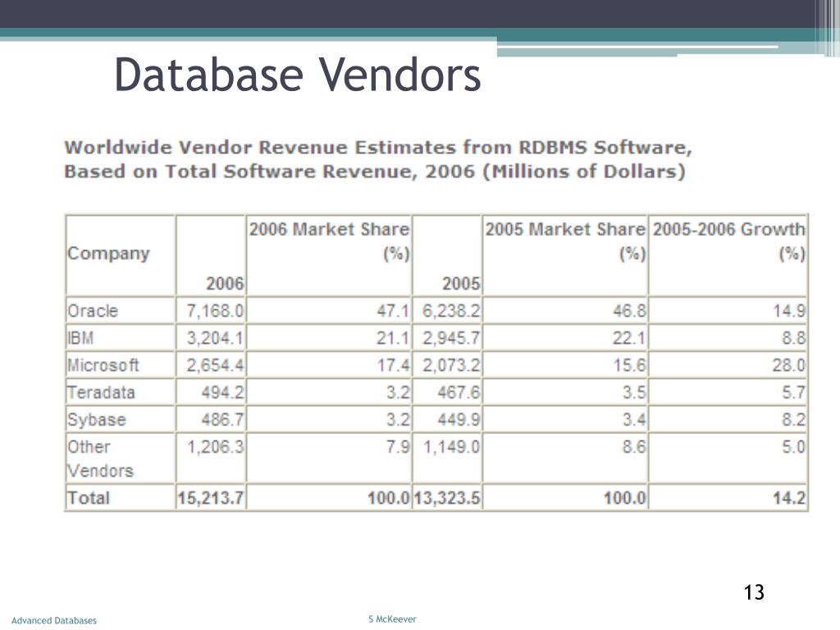The width and height of the screenshot is (840, 630).
Task: Click the total growth value 14.2
Action: pyautogui.click(x=789, y=498)
